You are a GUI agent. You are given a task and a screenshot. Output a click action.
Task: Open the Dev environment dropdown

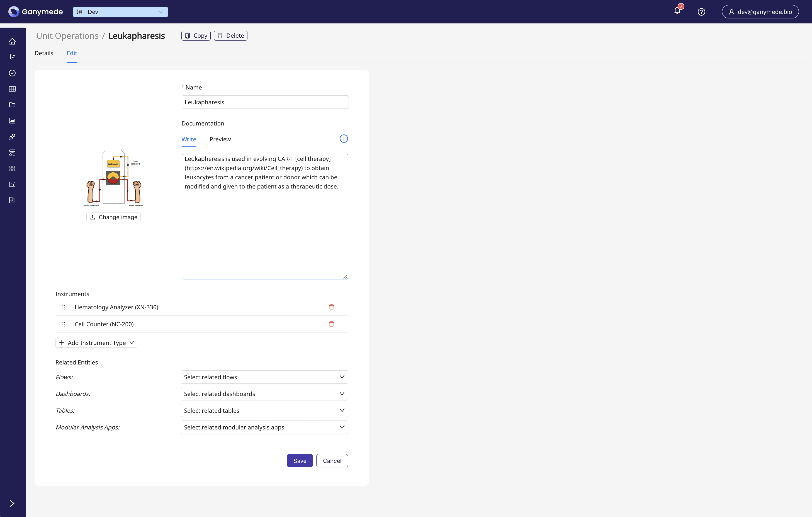click(x=120, y=12)
